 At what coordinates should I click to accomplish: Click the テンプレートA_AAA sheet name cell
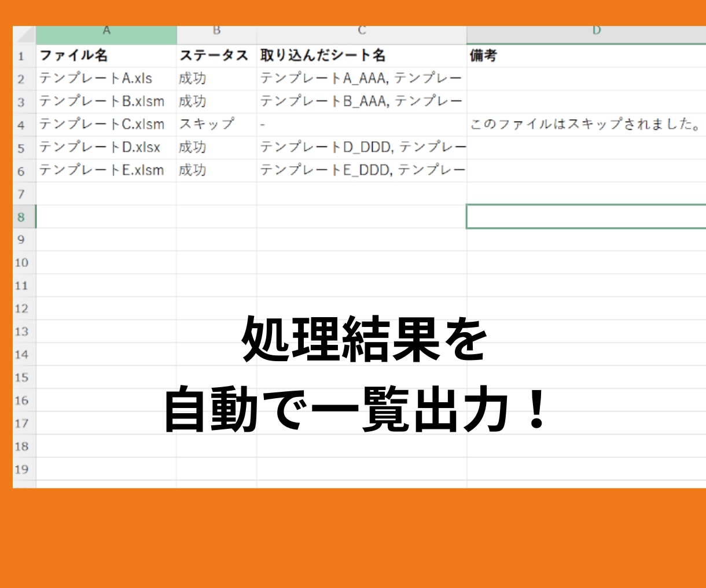[x=362, y=79]
